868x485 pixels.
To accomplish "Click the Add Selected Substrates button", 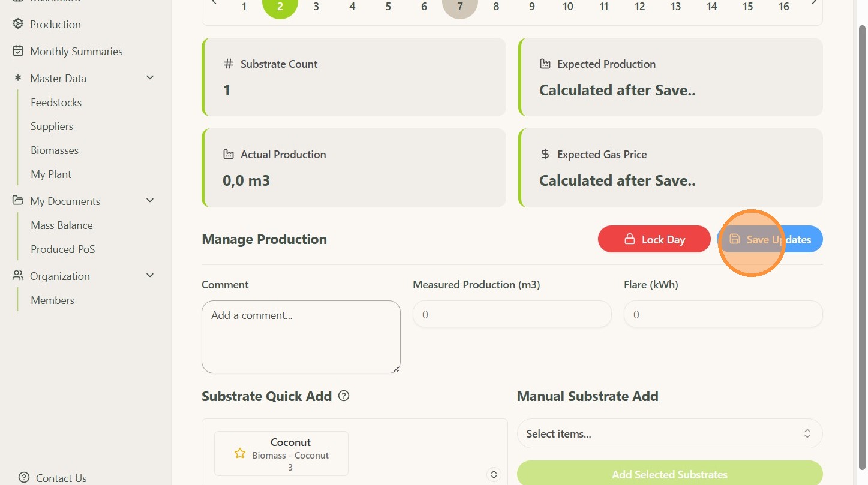I will (669, 474).
